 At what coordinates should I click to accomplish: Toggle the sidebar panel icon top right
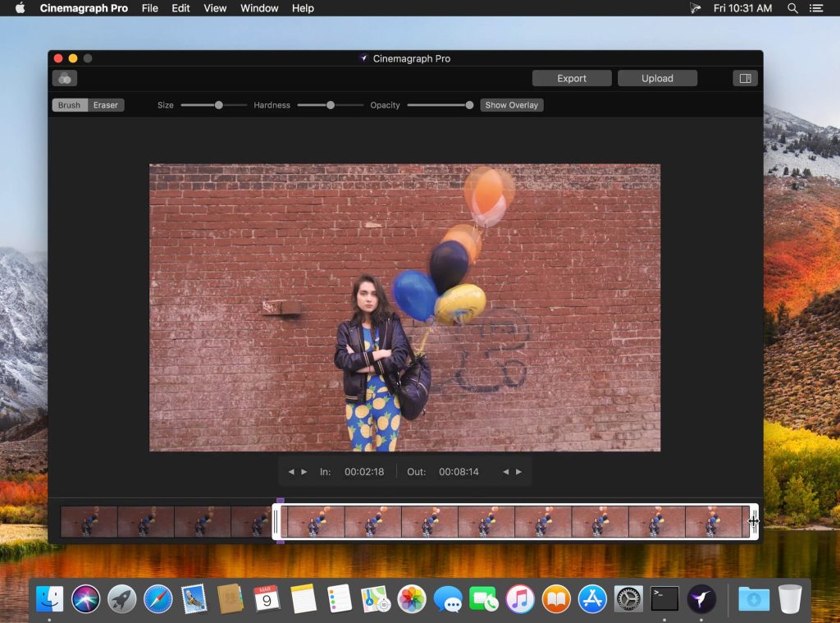tap(744, 78)
